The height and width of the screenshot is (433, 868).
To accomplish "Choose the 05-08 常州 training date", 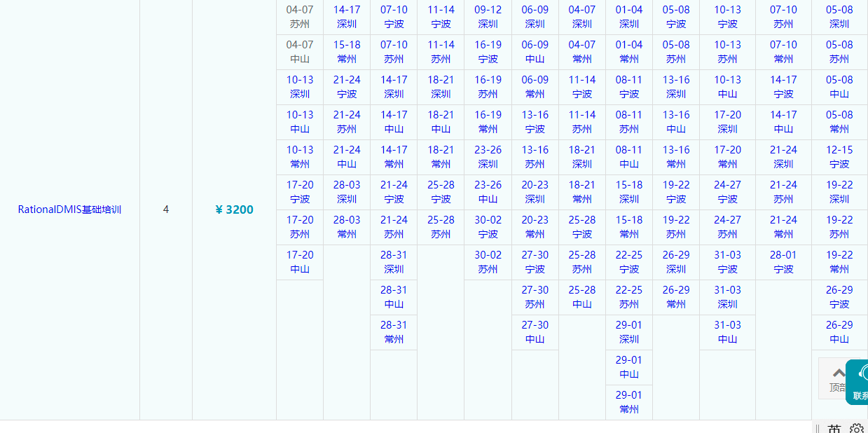I will pos(839,122).
